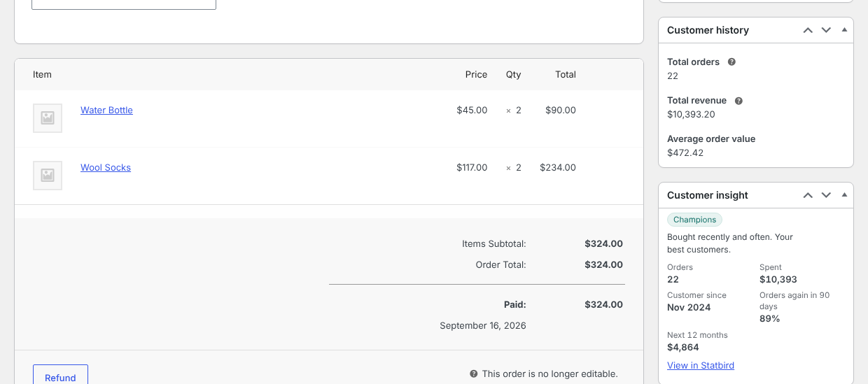Click the Customer history panel title

(x=708, y=30)
